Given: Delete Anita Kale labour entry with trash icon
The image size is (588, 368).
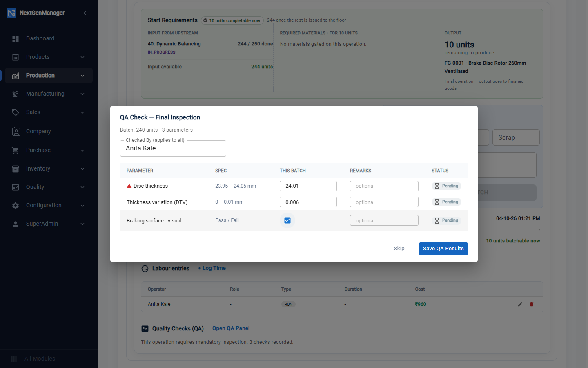Looking at the screenshot, I should pos(532,304).
